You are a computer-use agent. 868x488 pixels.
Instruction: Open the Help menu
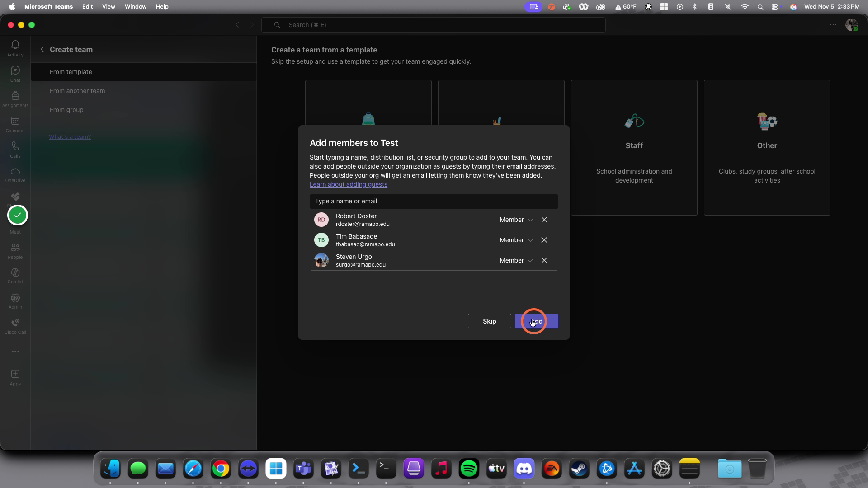[x=162, y=6]
